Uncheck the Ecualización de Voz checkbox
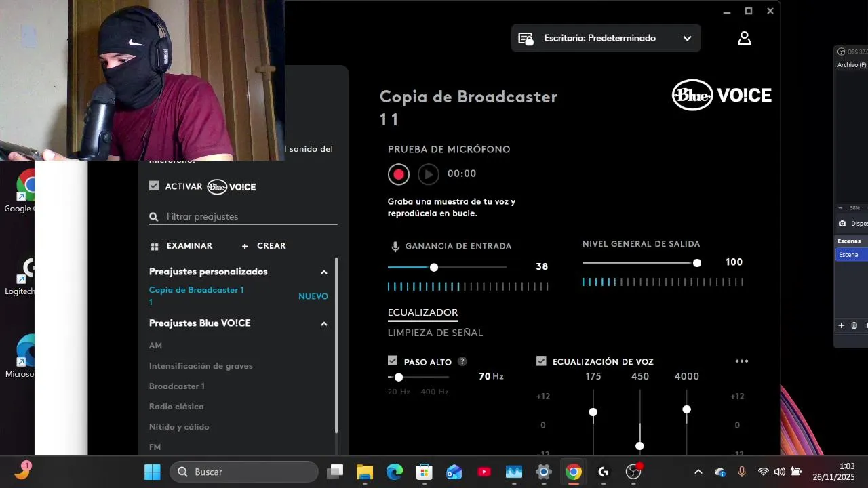868x488 pixels. pyautogui.click(x=541, y=361)
